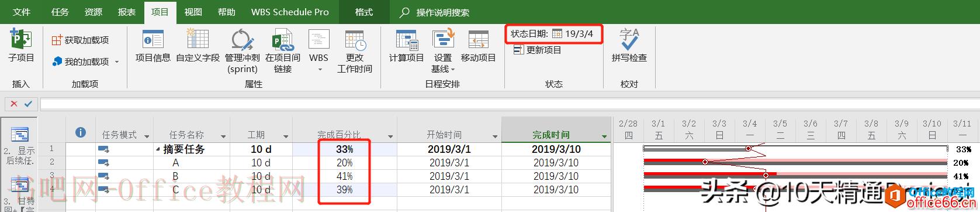Select the 41% completion cell
The height and width of the screenshot is (212, 980).
click(x=344, y=176)
